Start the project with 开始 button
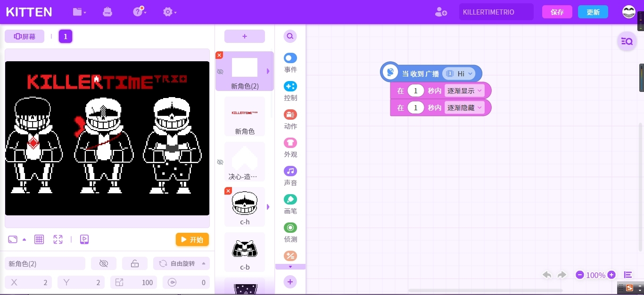This screenshot has height=295, width=644. tap(192, 239)
